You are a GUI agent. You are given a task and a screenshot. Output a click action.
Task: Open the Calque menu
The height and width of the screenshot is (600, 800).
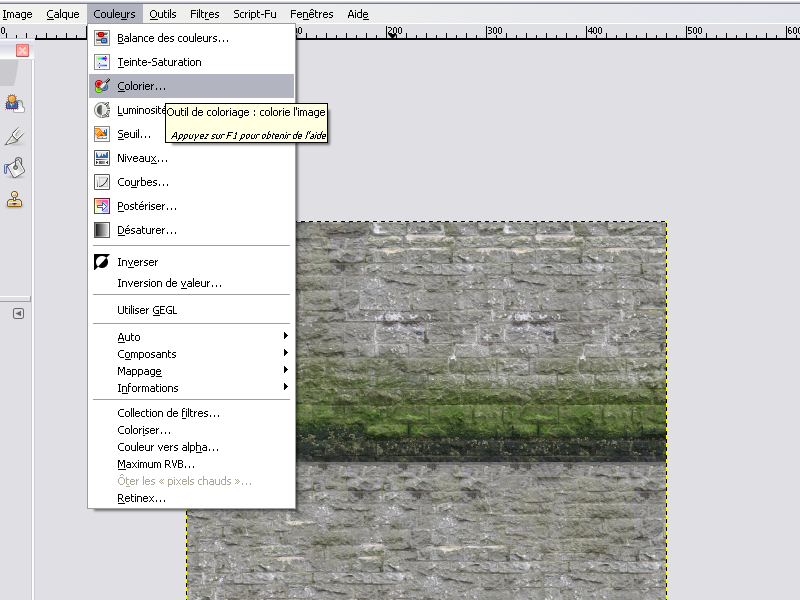click(62, 15)
